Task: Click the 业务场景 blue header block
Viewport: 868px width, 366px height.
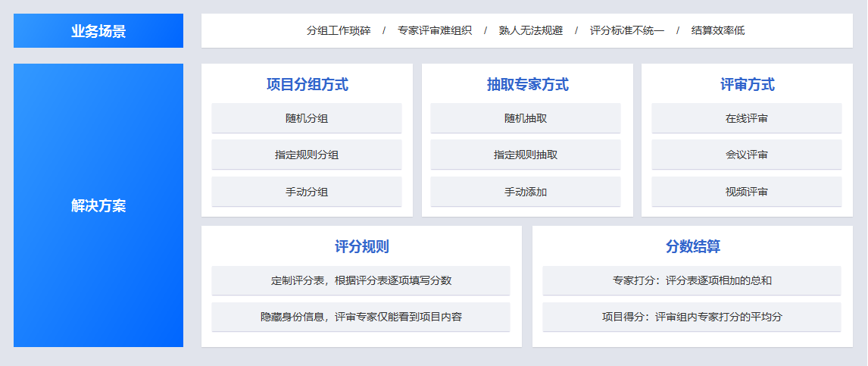Action: tap(98, 31)
